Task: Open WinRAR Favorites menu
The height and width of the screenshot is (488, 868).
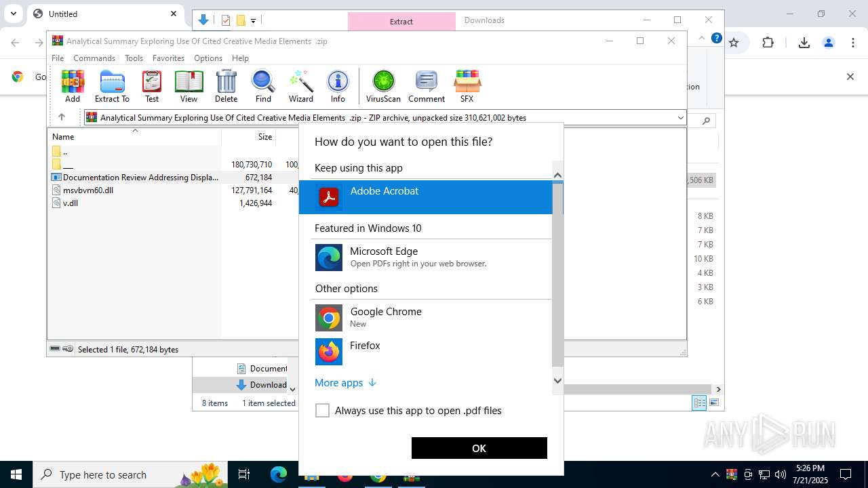Action: click(168, 58)
